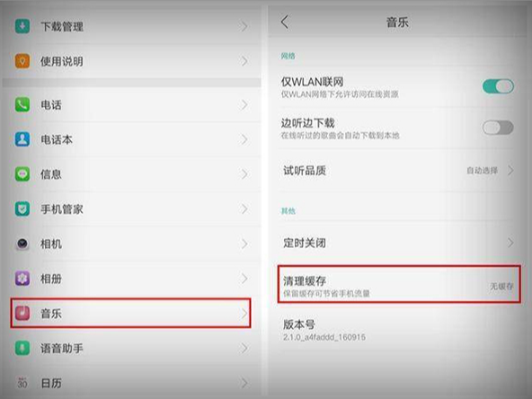This screenshot has height=399, width=532.
Task: Tap the 版本号 version entry
Action: [x=399, y=330]
